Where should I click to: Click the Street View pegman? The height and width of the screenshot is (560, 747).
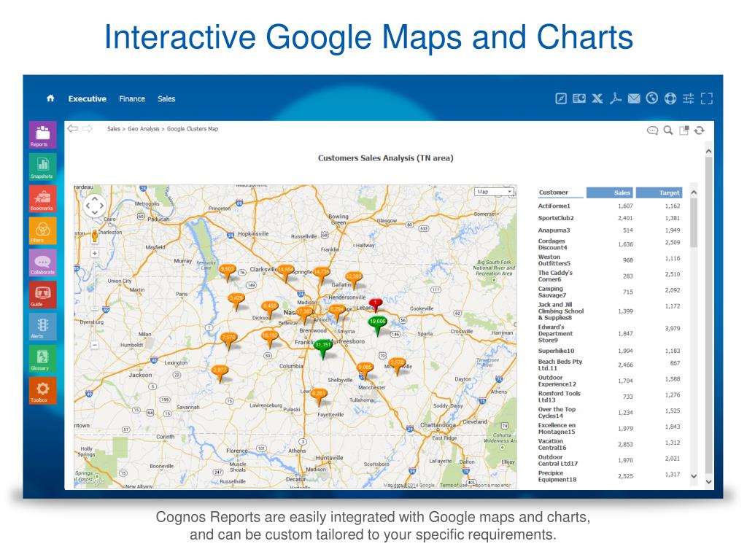(94, 236)
